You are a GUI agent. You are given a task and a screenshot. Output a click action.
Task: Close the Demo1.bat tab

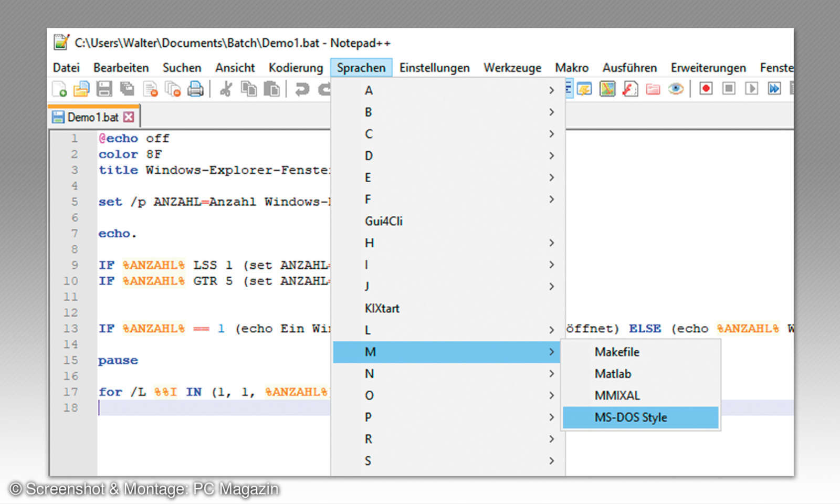tap(129, 117)
